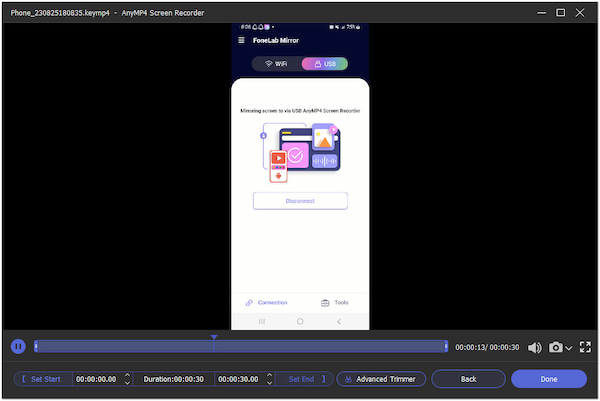Take a snapshot with camera icon

click(x=556, y=347)
